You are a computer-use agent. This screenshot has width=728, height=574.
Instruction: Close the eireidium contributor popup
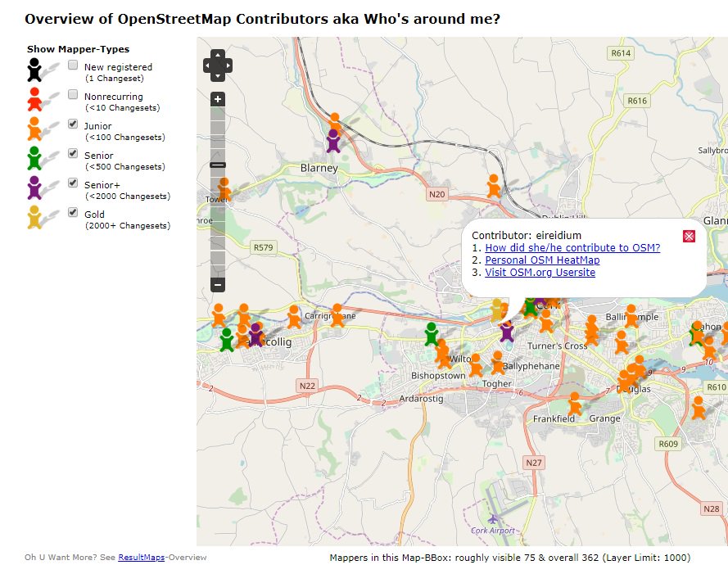689,237
